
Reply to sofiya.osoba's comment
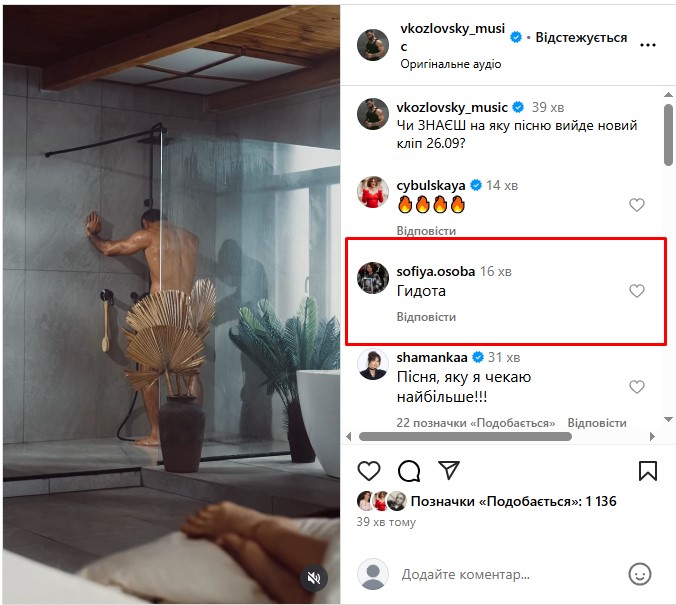point(426,317)
